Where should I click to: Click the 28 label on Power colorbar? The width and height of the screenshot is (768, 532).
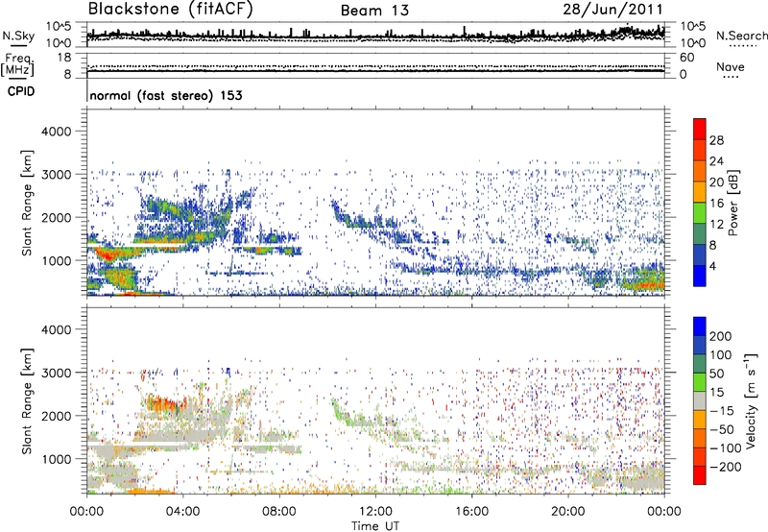tap(716, 140)
